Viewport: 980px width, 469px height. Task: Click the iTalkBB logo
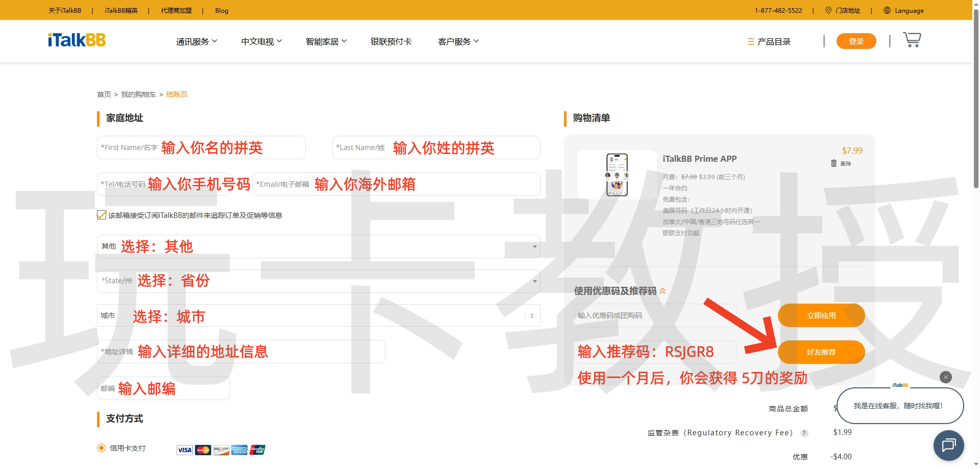coord(77,40)
